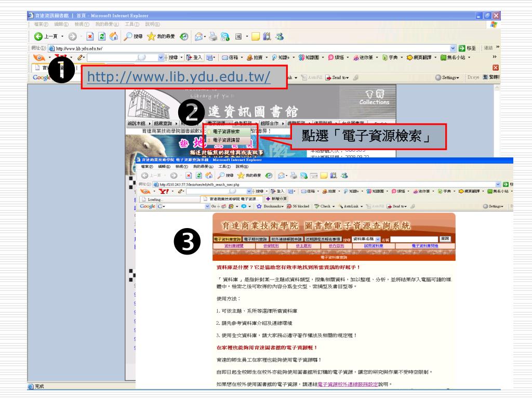Click 56 blocked popup blocker
The image size is (532, 399).
tap(298, 206)
